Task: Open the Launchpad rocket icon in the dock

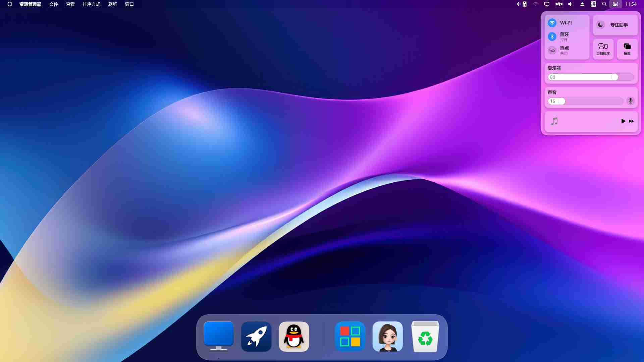Action: pyautogui.click(x=256, y=336)
